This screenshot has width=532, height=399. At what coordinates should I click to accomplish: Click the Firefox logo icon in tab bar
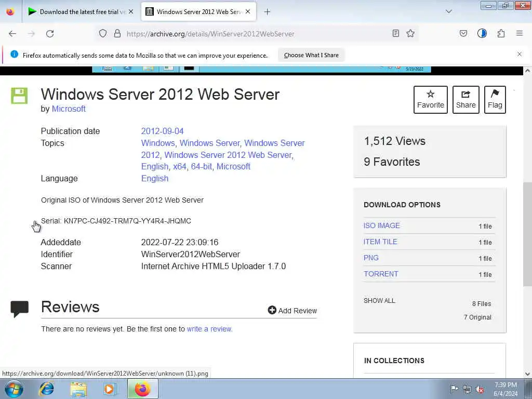click(x=10, y=11)
